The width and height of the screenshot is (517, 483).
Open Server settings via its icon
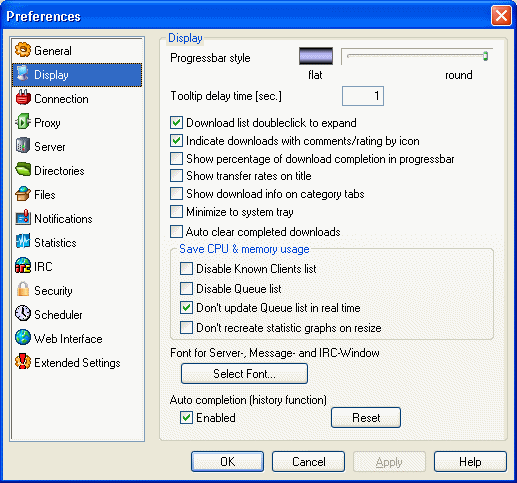pos(23,146)
